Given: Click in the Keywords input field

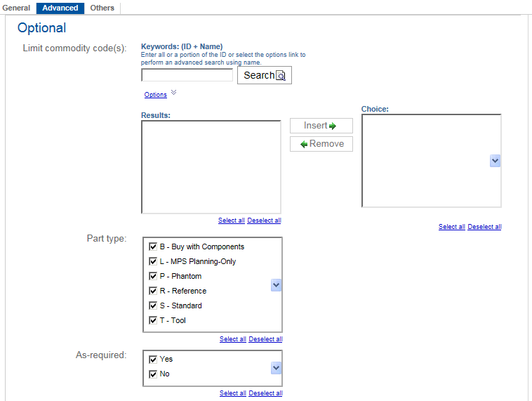Looking at the screenshot, I should pos(187,75).
